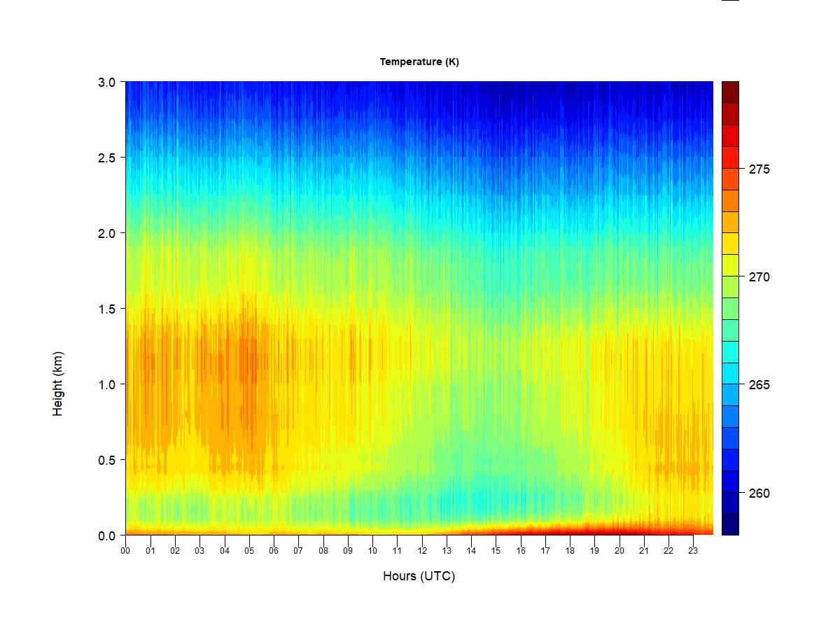This screenshot has width=840, height=630.
Task: Click the hour tick label 02
Action: [x=175, y=550]
